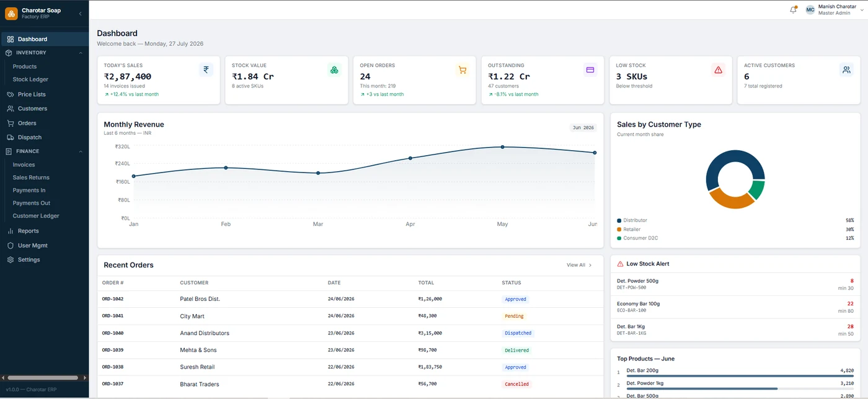The height and width of the screenshot is (399, 868).
Task: Click the Retailer orange legend swatch
Action: 619,230
